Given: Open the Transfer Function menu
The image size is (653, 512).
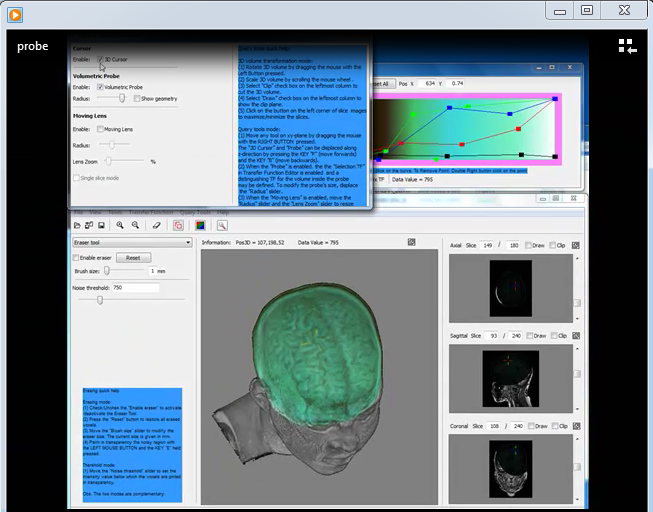Looking at the screenshot, I should pyautogui.click(x=151, y=212).
